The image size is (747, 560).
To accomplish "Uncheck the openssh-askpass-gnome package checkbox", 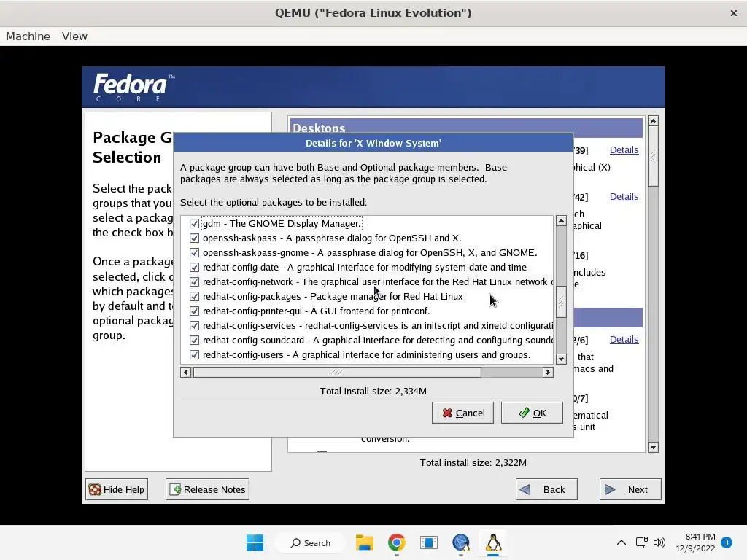I will pos(194,252).
